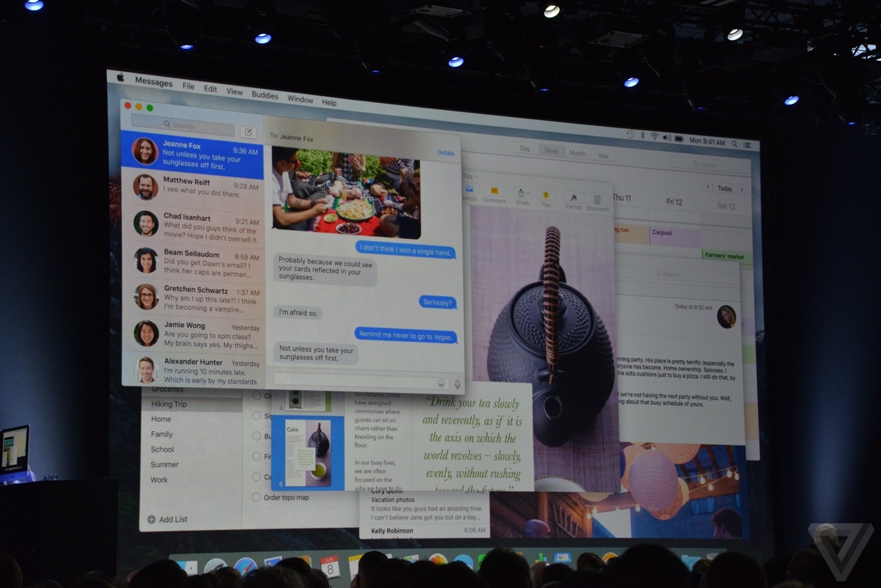Select the microphone icon to dictate a message
The width and height of the screenshot is (881, 588).
point(457,383)
